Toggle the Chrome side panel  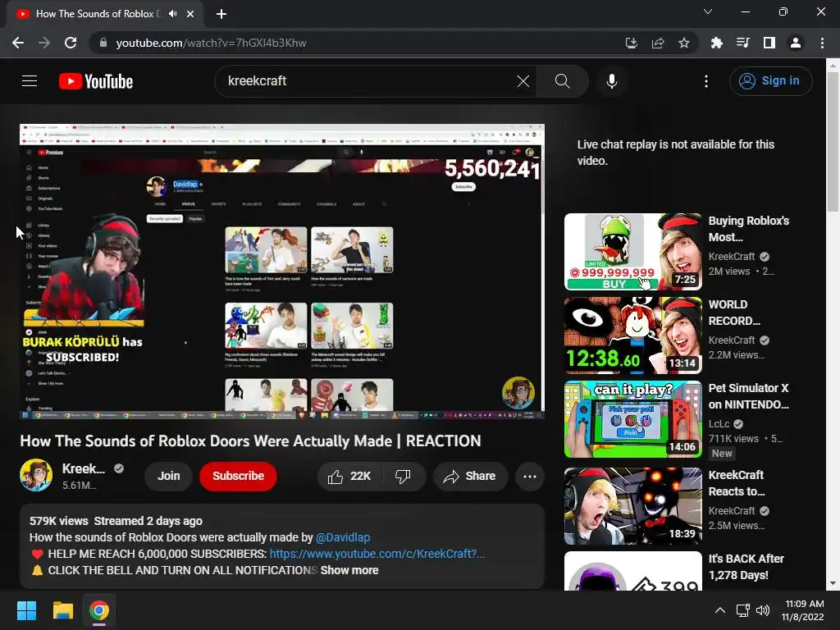coord(769,43)
